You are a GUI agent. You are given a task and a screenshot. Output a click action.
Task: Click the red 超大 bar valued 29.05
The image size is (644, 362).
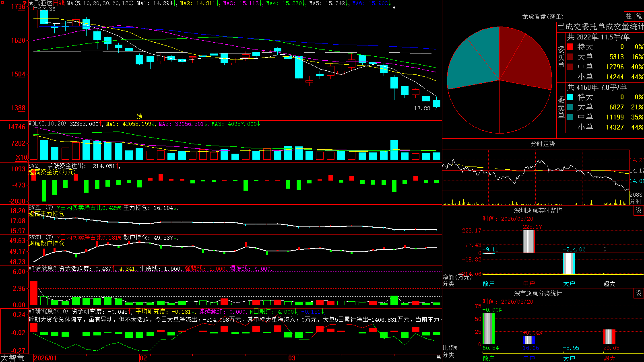[609, 337]
